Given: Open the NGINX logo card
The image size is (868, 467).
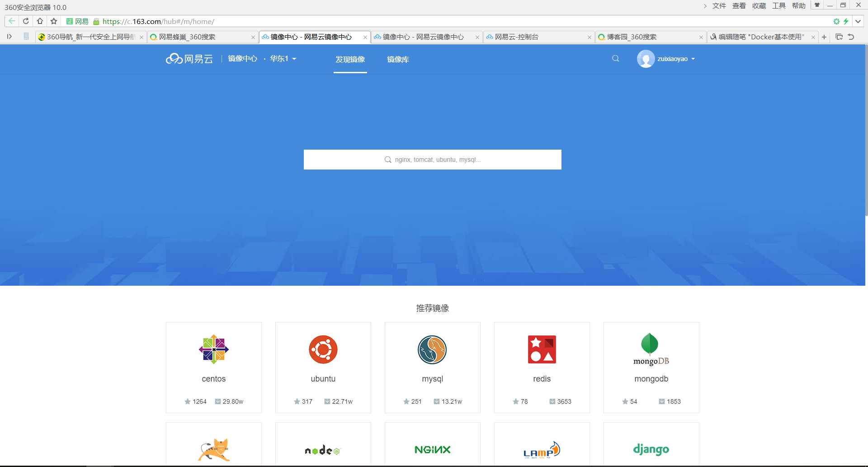Looking at the screenshot, I should point(432,449).
